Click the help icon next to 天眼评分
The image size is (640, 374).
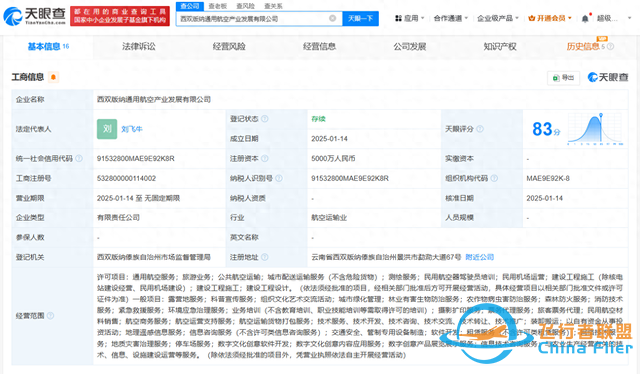pos(480,129)
